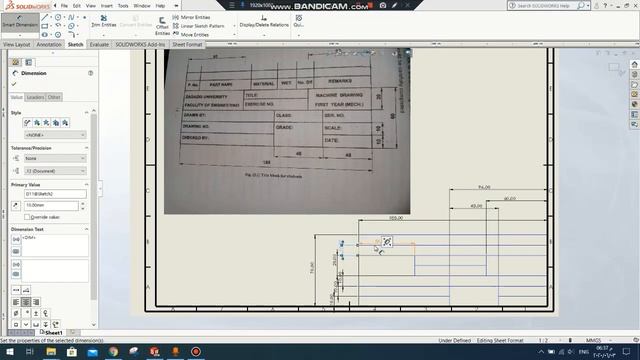This screenshot has height=360, width=640.
Task: Collapse the Dimension Text section
Action: 87,229
